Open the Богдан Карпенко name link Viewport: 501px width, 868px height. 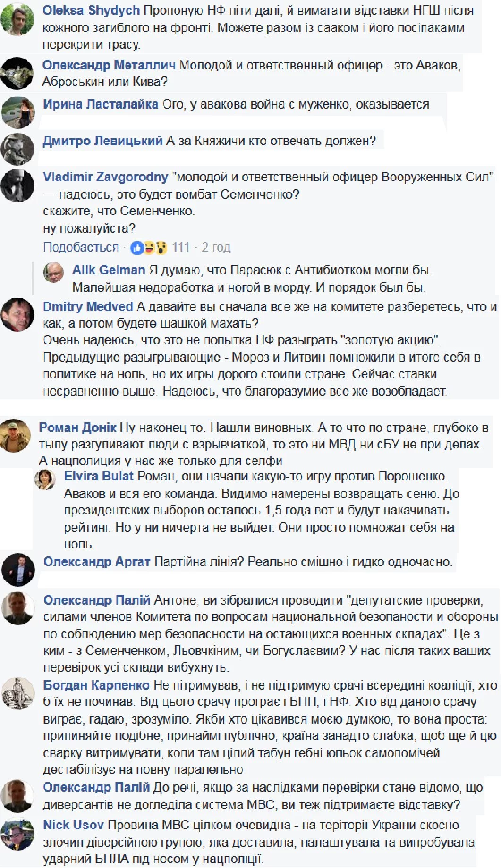click(96, 685)
